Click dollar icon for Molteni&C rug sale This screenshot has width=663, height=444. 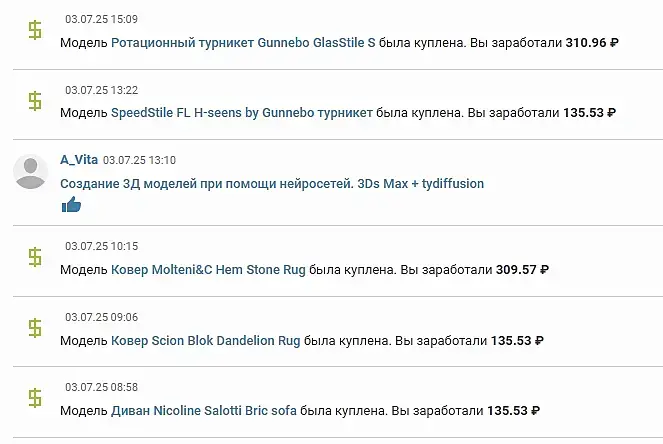[x=35, y=257]
